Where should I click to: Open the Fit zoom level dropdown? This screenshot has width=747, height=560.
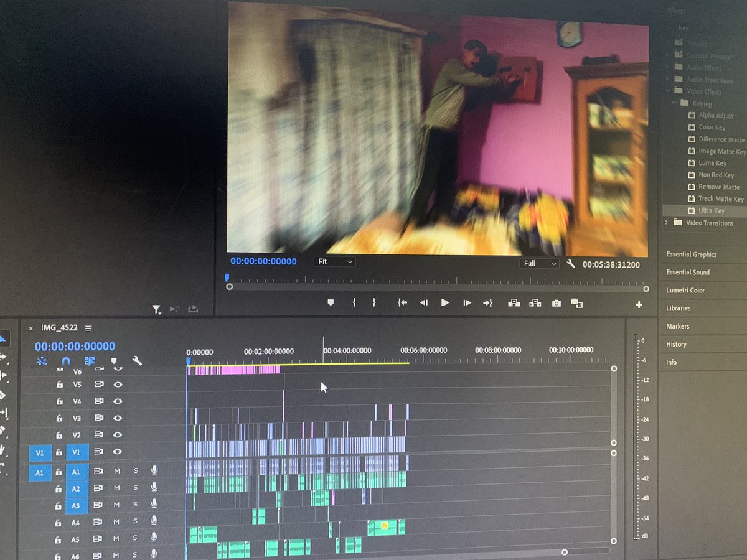pos(334,261)
